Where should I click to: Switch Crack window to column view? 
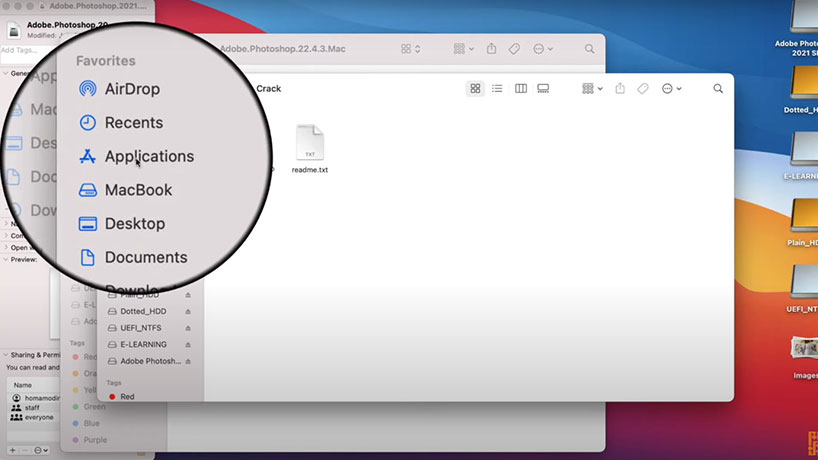521,89
